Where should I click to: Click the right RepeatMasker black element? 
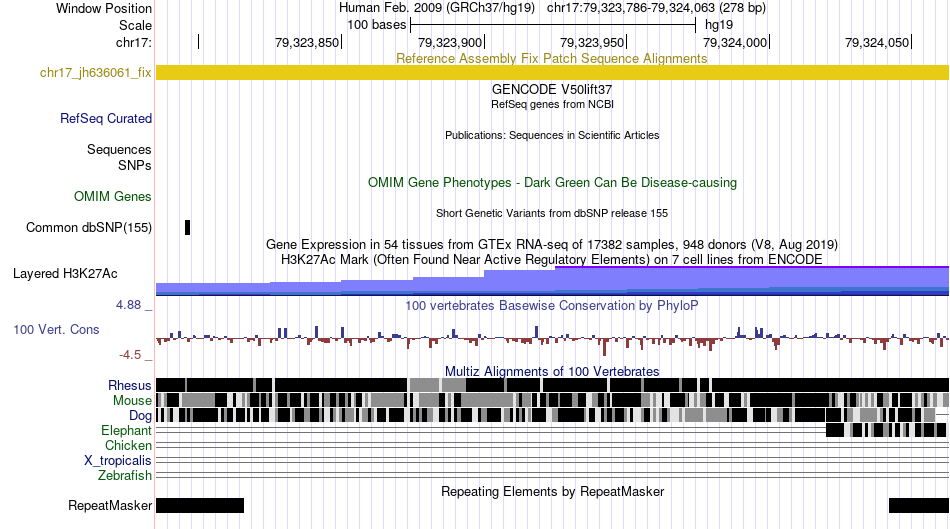pos(918,505)
